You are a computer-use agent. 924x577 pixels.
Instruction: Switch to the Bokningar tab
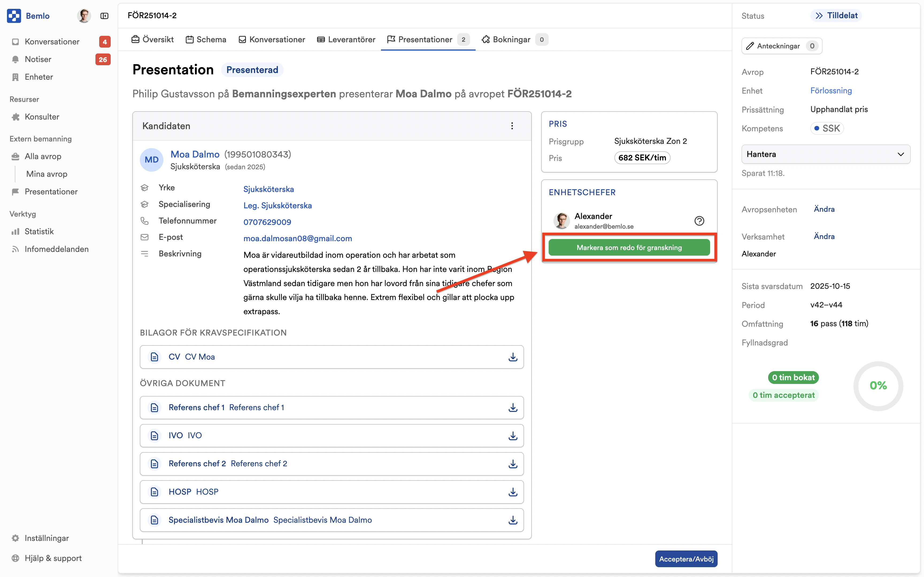pyautogui.click(x=515, y=39)
